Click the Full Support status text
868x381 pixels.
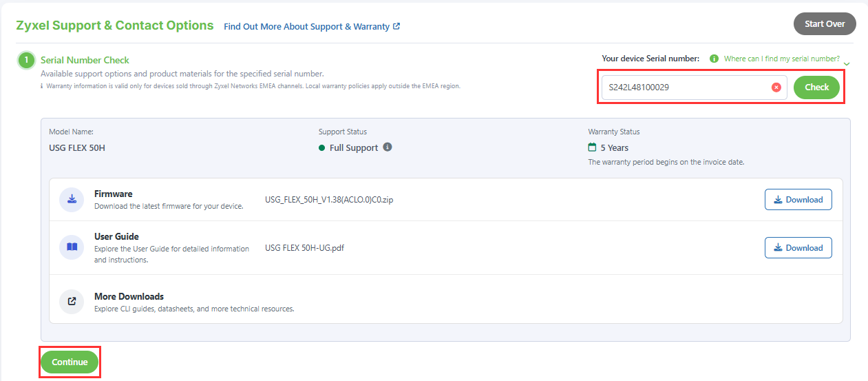354,148
